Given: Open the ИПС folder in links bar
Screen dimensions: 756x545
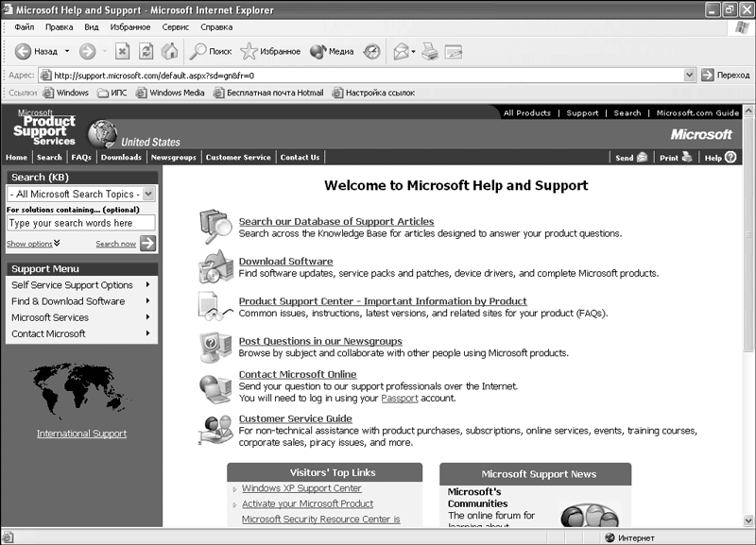Looking at the screenshot, I should coord(112,93).
